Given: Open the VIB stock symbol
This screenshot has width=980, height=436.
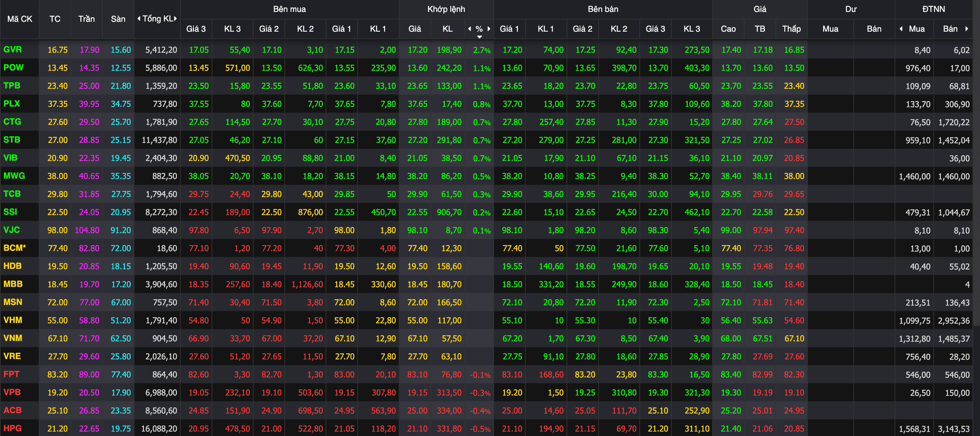Looking at the screenshot, I should [x=10, y=158].
